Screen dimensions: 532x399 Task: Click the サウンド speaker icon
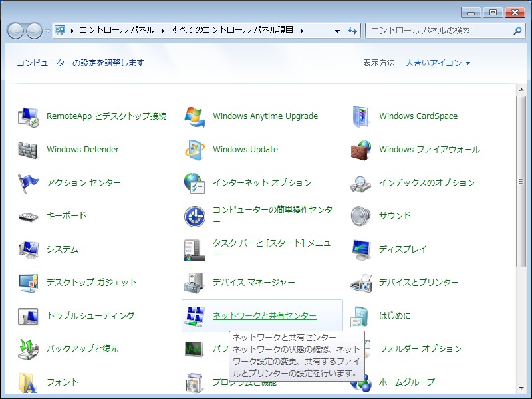click(x=361, y=216)
